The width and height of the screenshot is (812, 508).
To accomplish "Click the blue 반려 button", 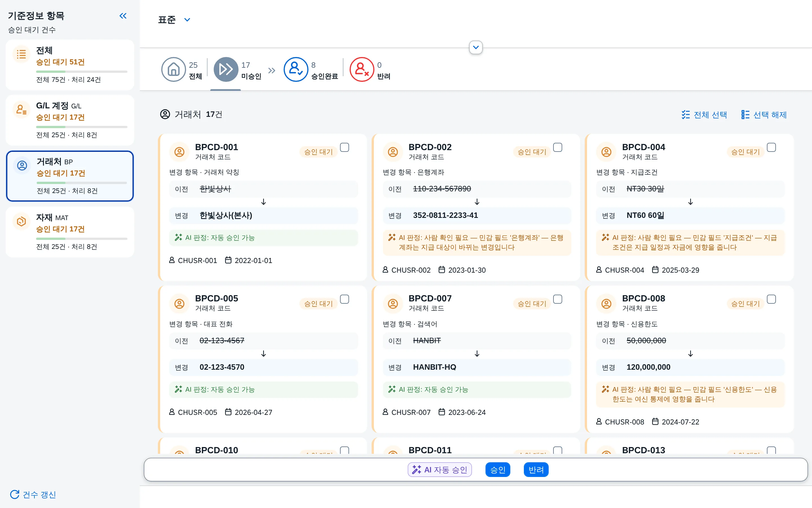I will coord(536,469).
